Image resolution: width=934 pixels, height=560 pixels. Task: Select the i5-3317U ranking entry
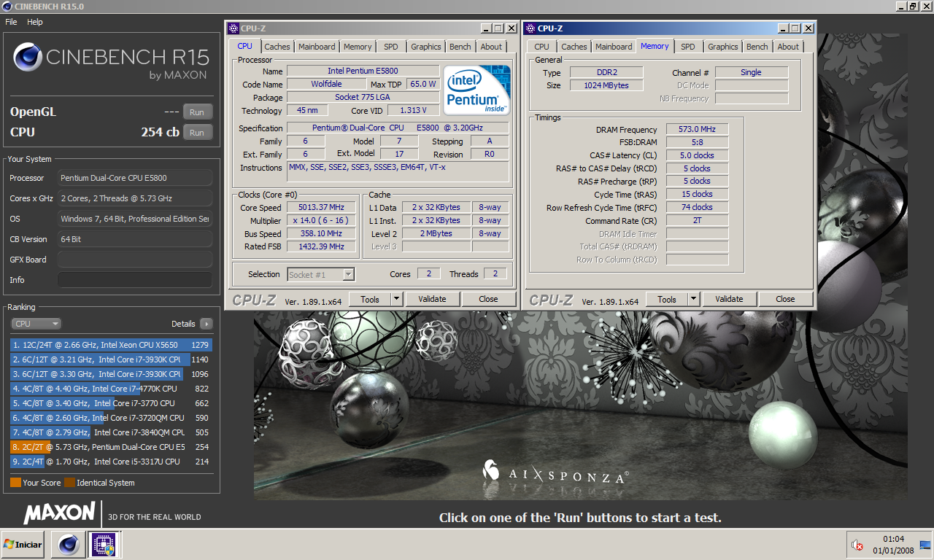coord(111,462)
